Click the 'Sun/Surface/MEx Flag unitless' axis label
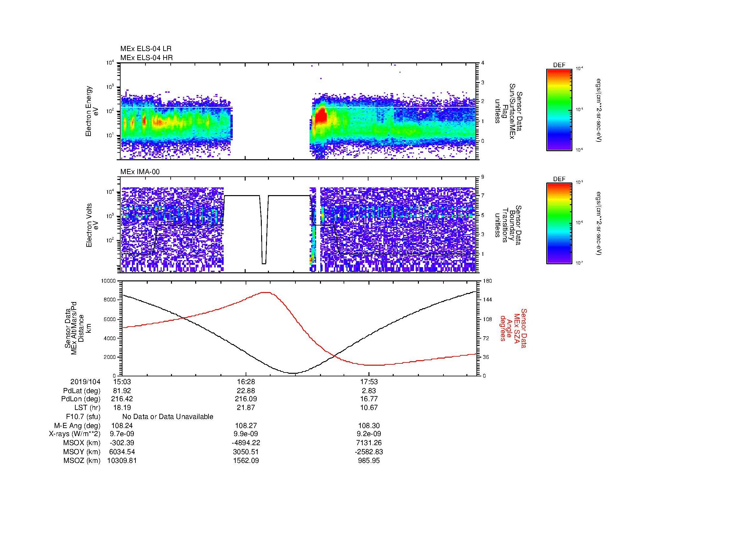 click(509, 111)
